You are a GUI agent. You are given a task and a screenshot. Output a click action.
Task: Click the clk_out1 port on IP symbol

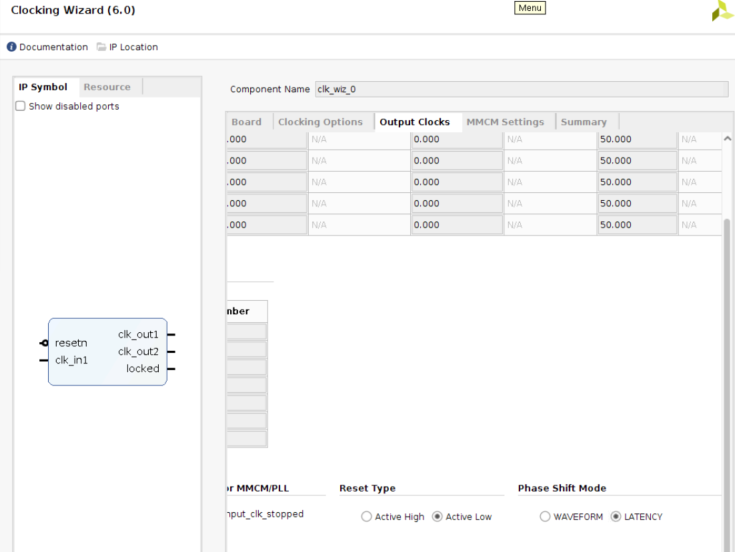(138, 335)
